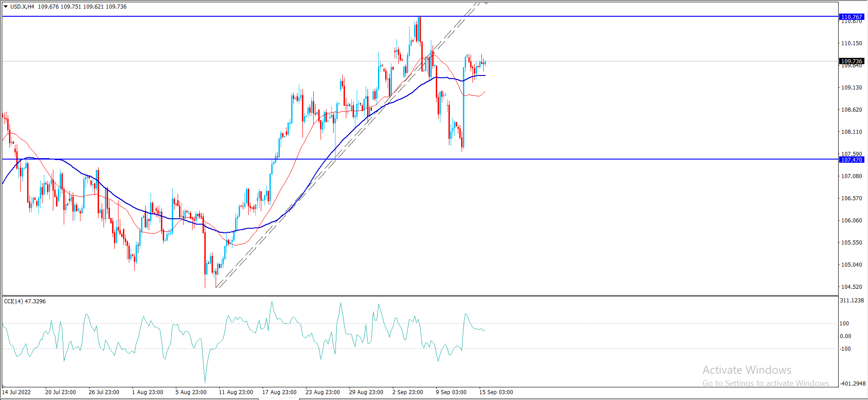Select the blue 110.767 price label
868x400 pixels.
coord(851,17)
